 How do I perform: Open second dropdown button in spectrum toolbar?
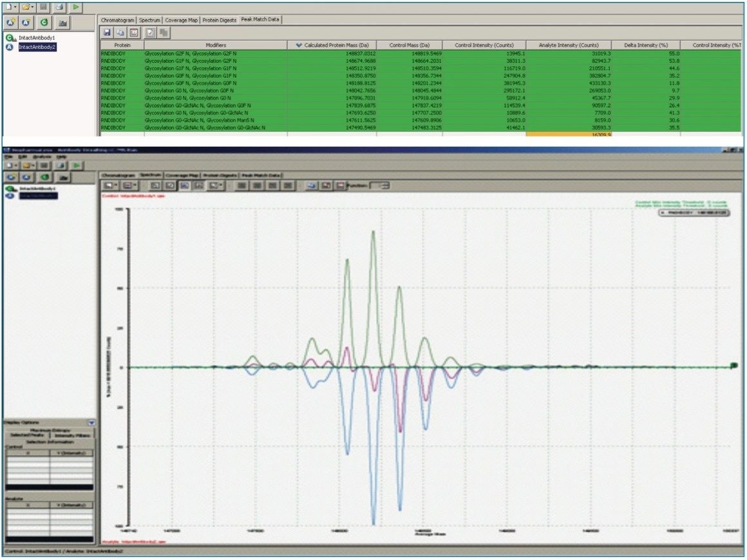click(128, 185)
